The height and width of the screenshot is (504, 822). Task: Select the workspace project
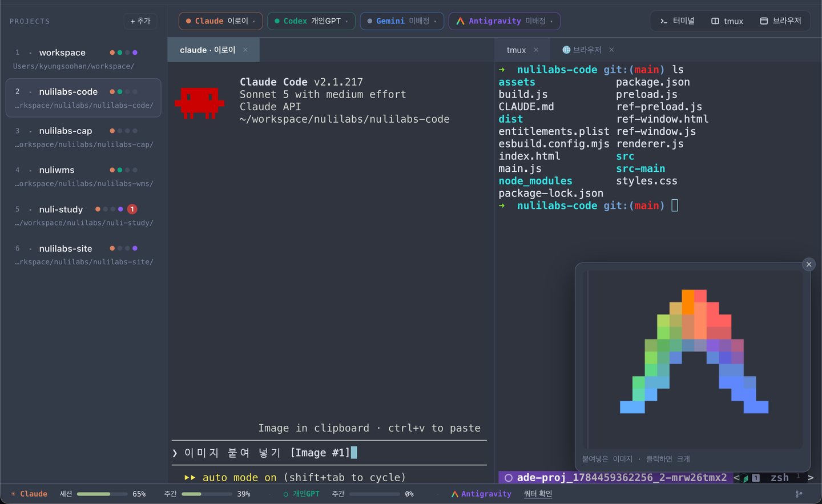click(83, 59)
